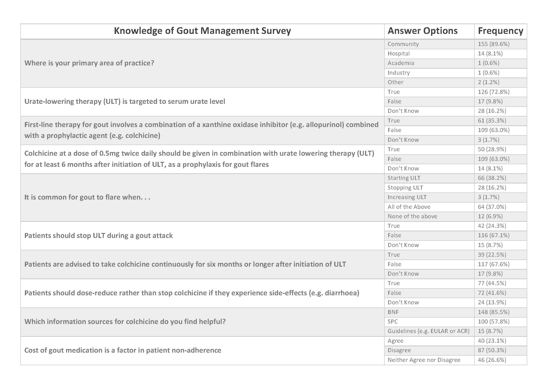
Task: Select the 'BNF' information source option
Action: (x=393, y=312)
